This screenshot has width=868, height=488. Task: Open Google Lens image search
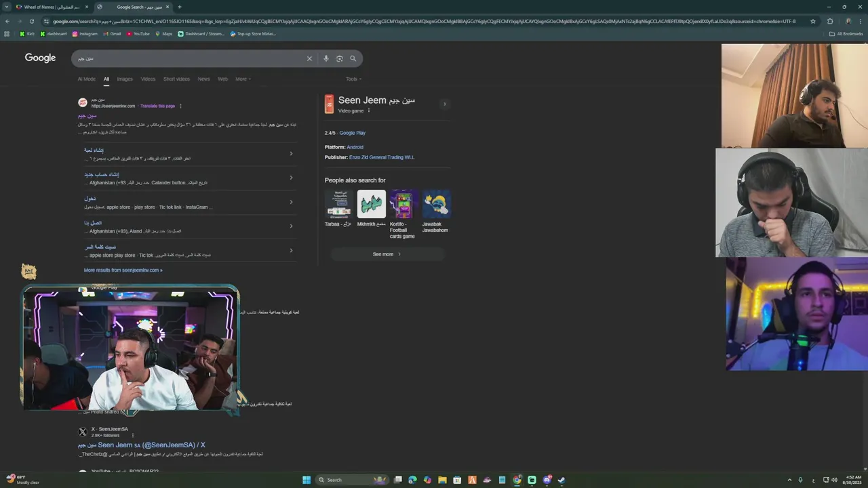click(x=339, y=58)
